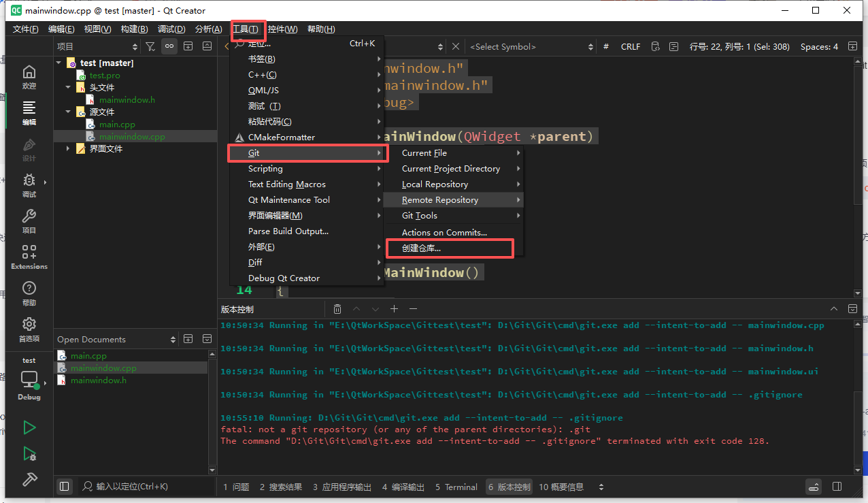Image resolution: width=868 pixels, height=503 pixels.
Task: Open Git Tools submenu
Action: point(454,216)
